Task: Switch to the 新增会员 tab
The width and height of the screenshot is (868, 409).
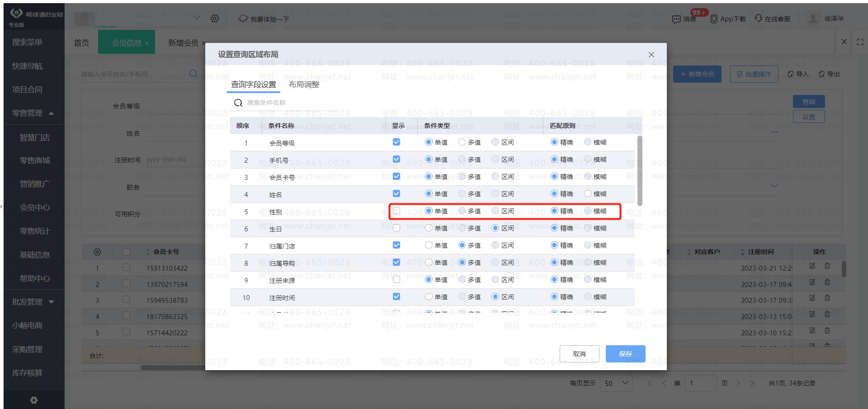Action: click(x=183, y=42)
